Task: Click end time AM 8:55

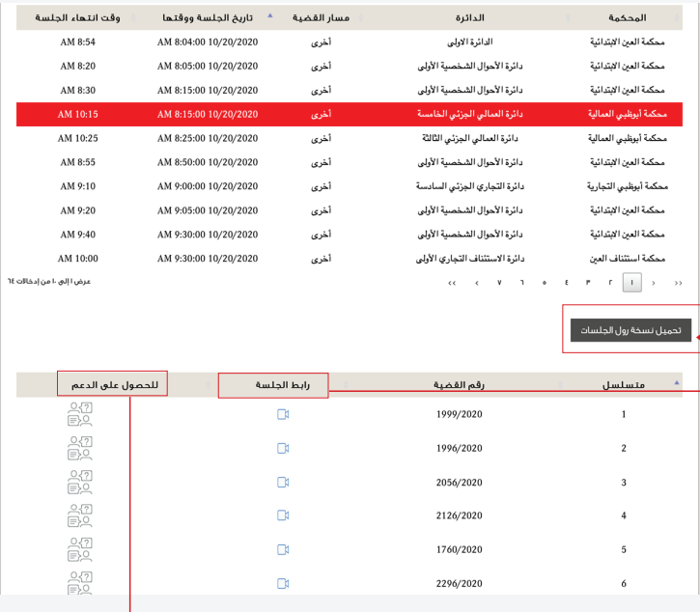Action: (77, 162)
